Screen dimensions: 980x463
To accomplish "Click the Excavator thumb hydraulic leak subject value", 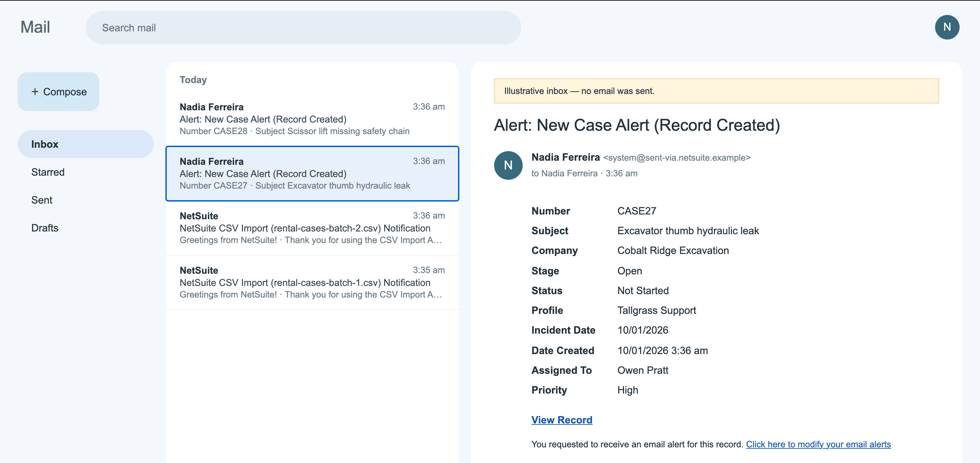I will pyautogui.click(x=688, y=231).
